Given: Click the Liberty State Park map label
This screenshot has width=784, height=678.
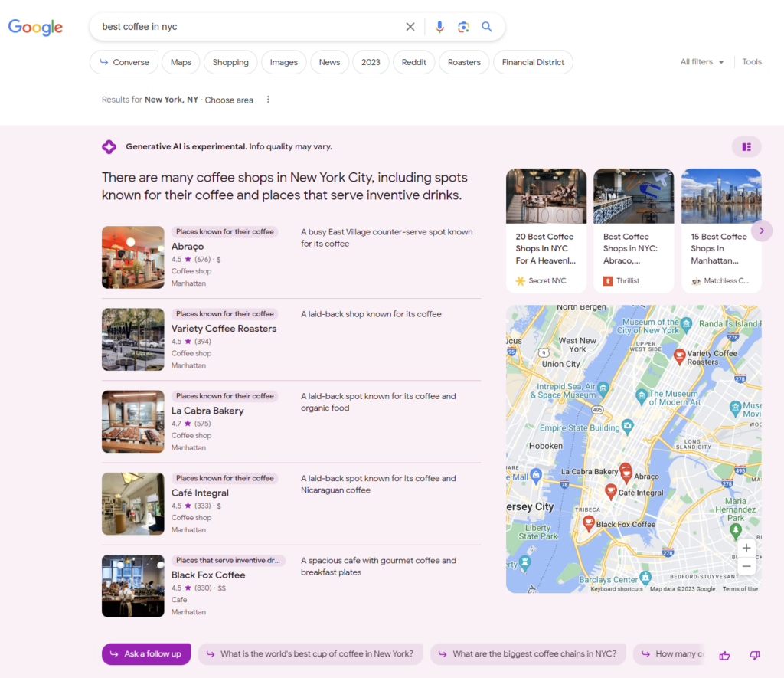Looking at the screenshot, I should click(538, 532).
